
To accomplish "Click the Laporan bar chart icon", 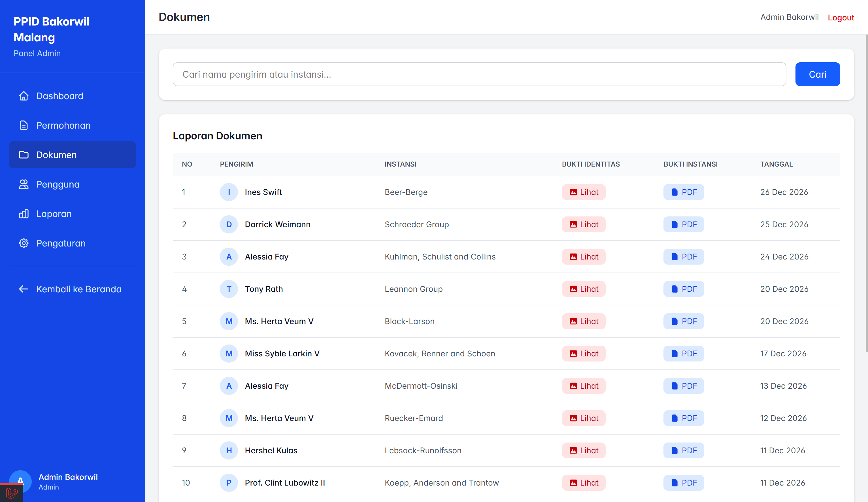I will [24, 214].
